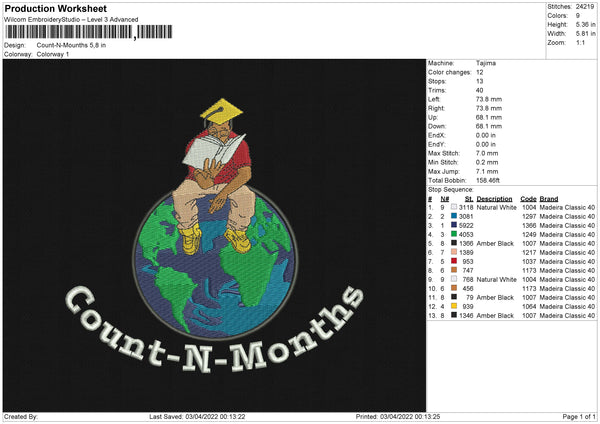Click the Trims value 40
Image resolution: width=600 pixels, height=424 pixels.
(479, 90)
